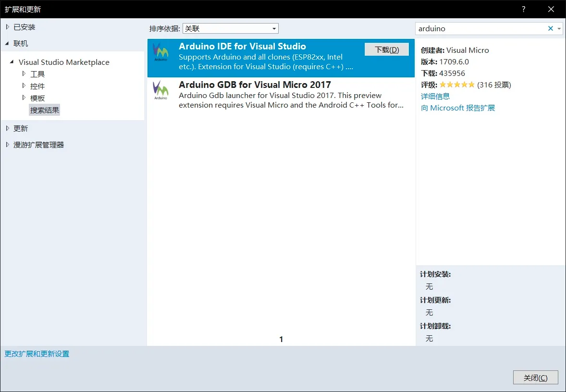The image size is (566, 392).
Task: Click inside the arduino search field
Action: pos(480,28)
